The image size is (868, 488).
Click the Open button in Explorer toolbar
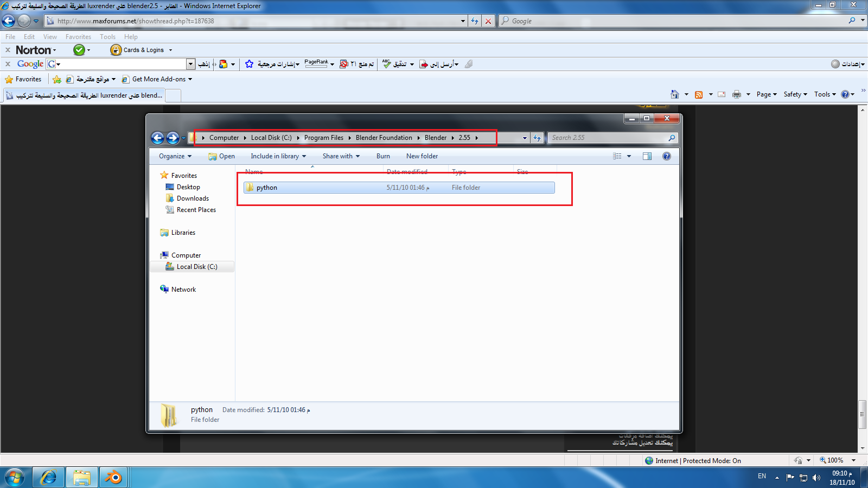(221, 156)
